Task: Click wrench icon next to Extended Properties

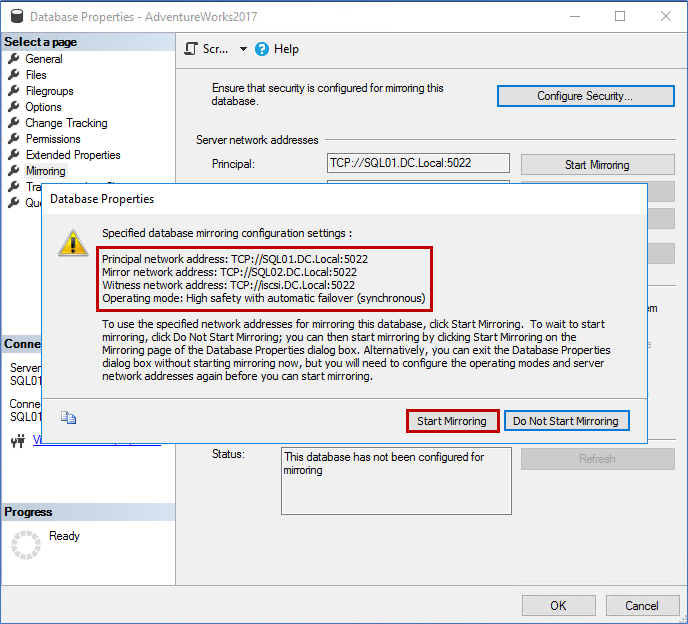Action: (14, 154)
